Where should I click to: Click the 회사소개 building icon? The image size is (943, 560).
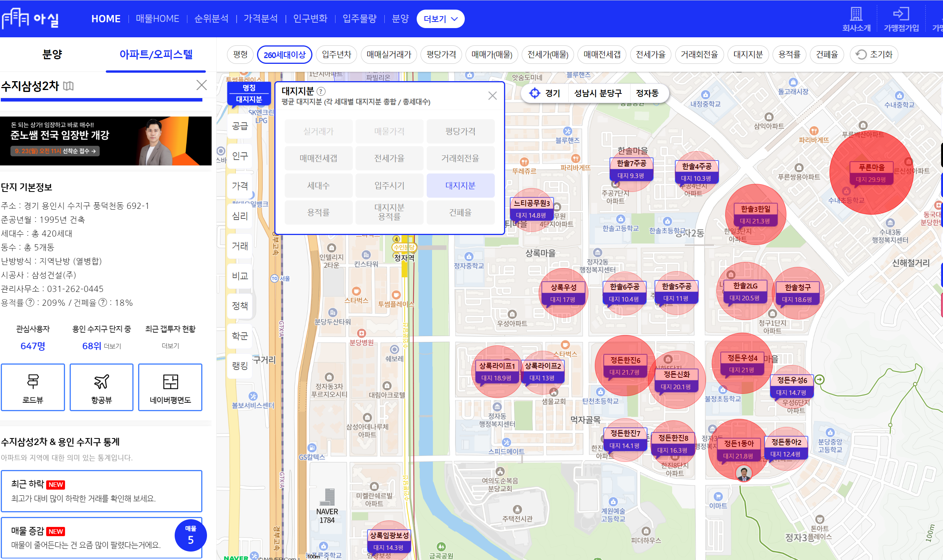pyautogui.click(x=856, y=15)
